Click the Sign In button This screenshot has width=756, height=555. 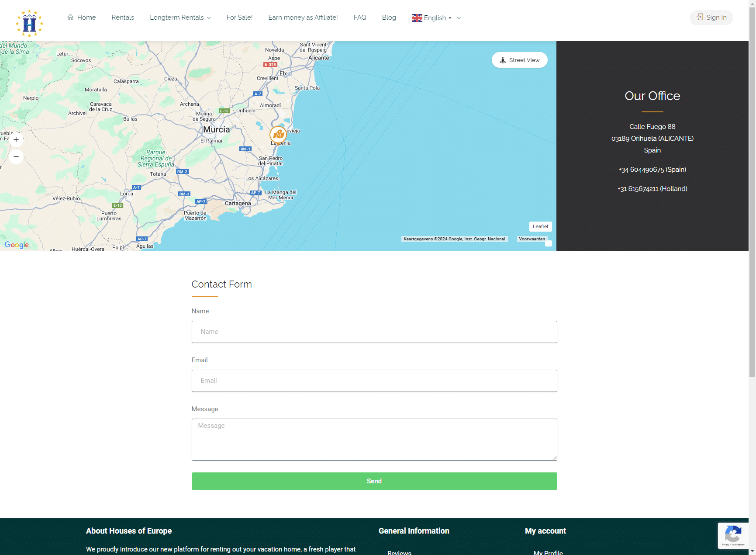[x=711, y=17]
